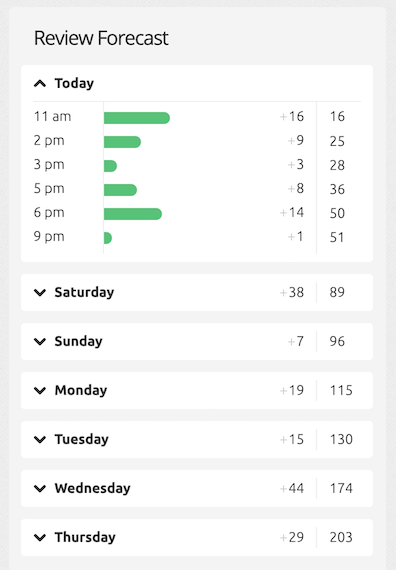This screenshot has height=570, width=396.
Task: Expand the Saturday forecast chevron
Action: [40, 292]
